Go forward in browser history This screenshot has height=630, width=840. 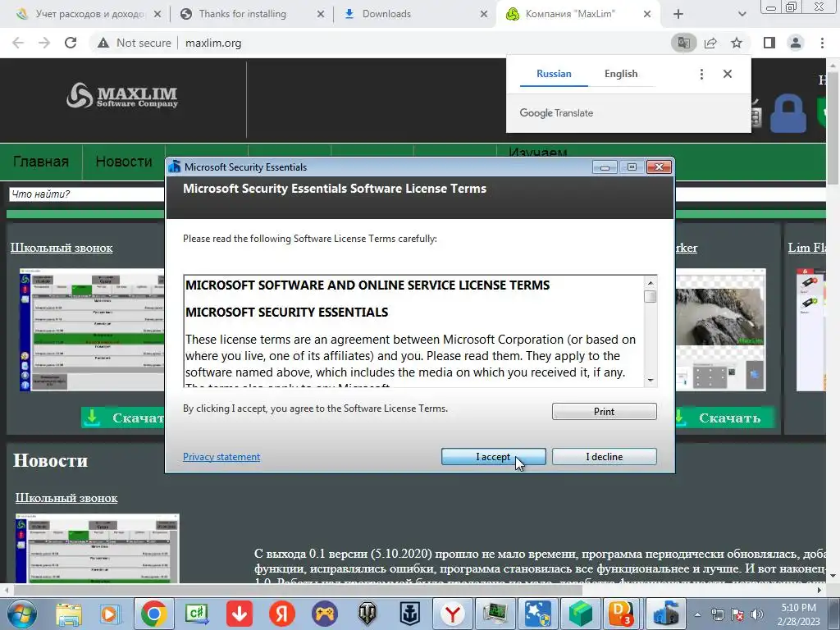pos(44,43)
